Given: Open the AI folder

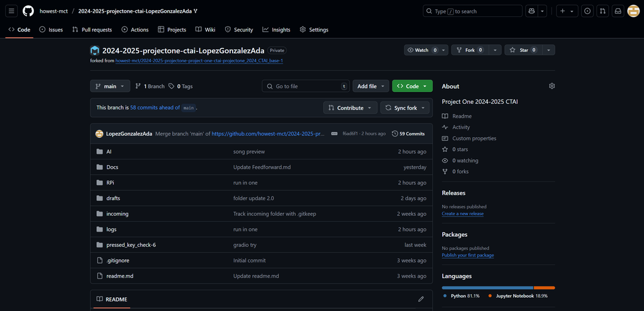Looking at the screenshot, I should tap(109, 151).
